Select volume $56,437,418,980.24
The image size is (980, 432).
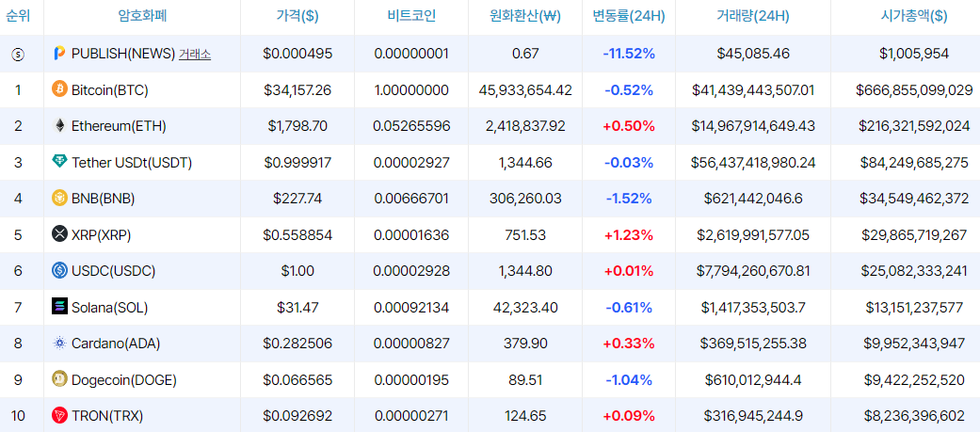pos(753,163)
